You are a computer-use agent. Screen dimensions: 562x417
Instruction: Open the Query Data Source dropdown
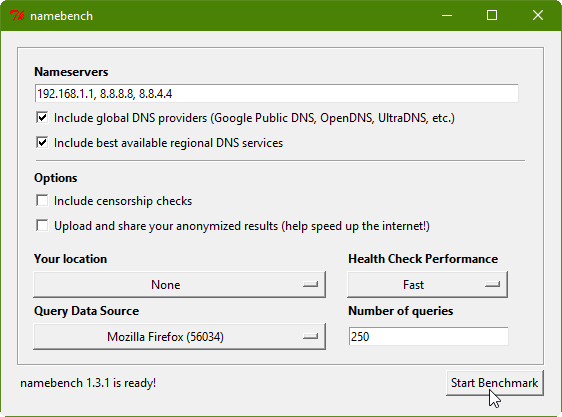179,336
